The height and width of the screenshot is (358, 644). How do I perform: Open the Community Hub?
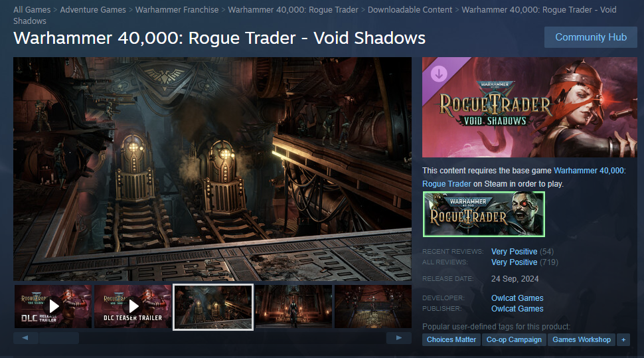(x=591, y=37)
